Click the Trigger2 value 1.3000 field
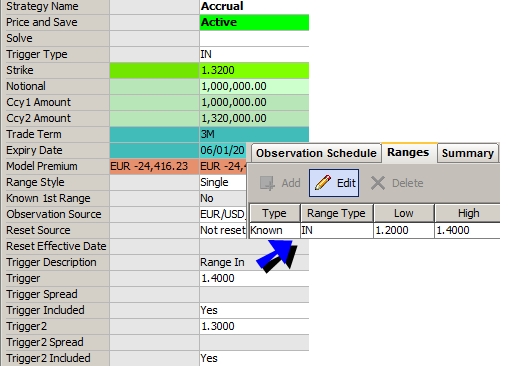 click(x=254, y=326)
